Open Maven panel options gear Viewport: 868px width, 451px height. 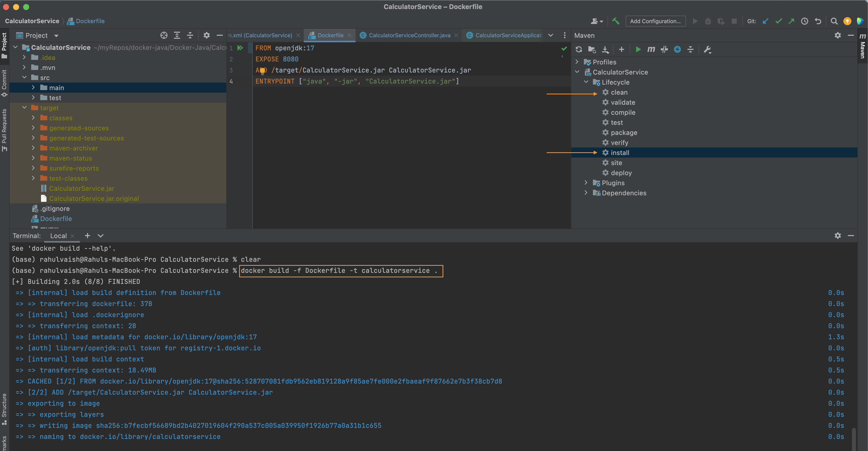click(838, 35)
